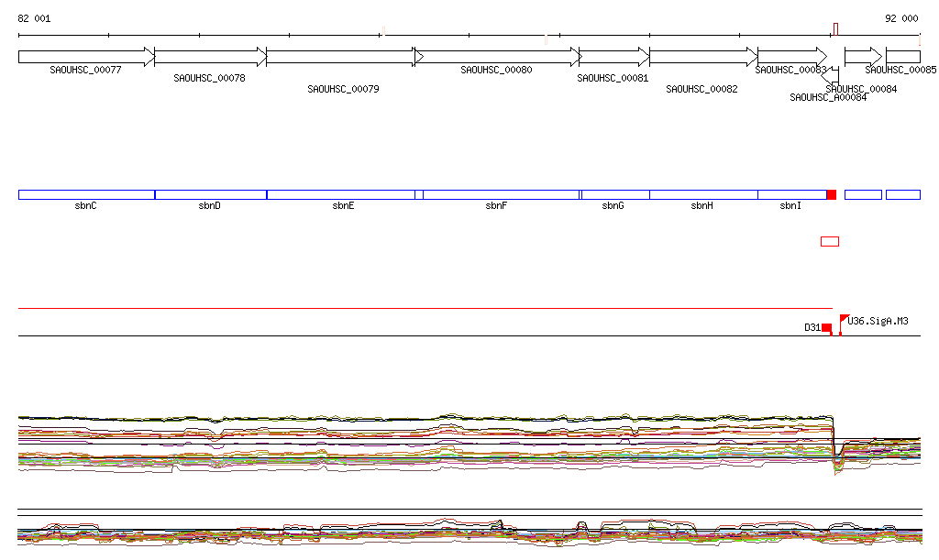Click the blue sbnF segment box

500,194
